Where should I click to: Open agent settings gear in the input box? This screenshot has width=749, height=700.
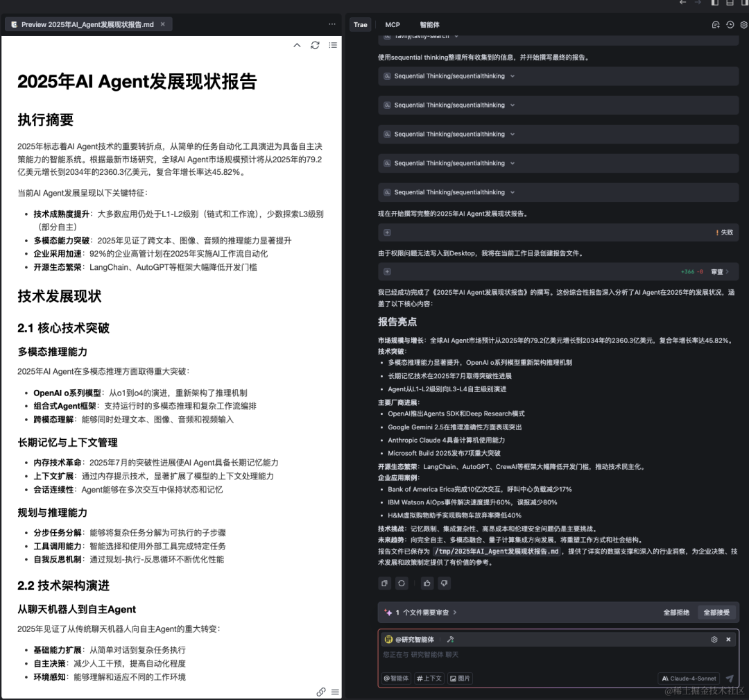[714, 640]
